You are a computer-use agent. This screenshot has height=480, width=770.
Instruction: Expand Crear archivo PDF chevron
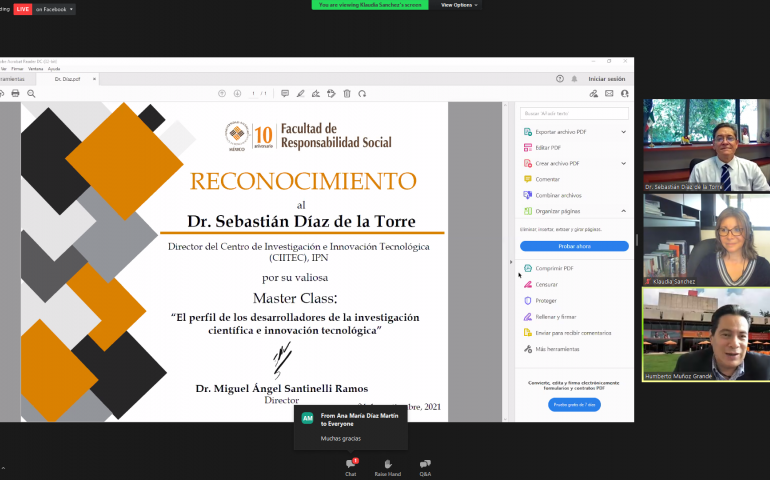[624, 163]
